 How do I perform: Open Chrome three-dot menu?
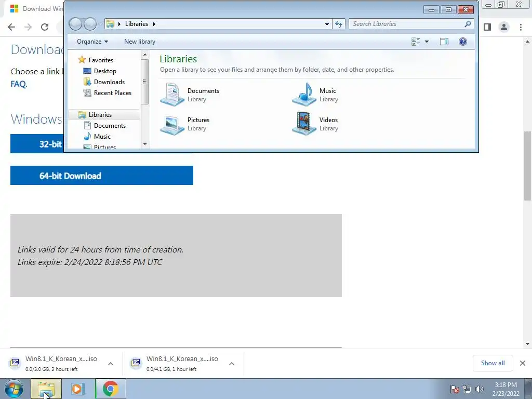click(x=521, y=27)
